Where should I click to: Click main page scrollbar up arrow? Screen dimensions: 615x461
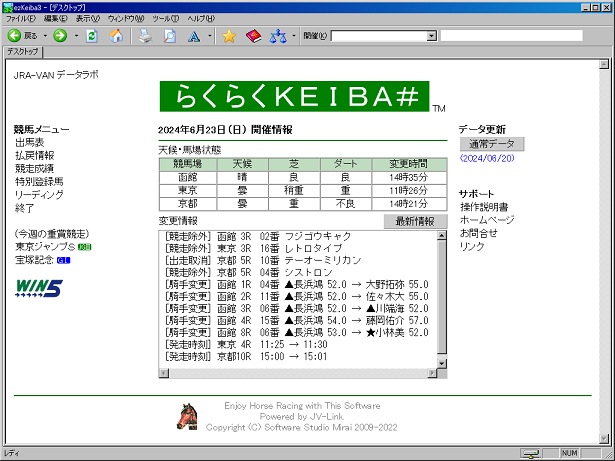point(604,64)
